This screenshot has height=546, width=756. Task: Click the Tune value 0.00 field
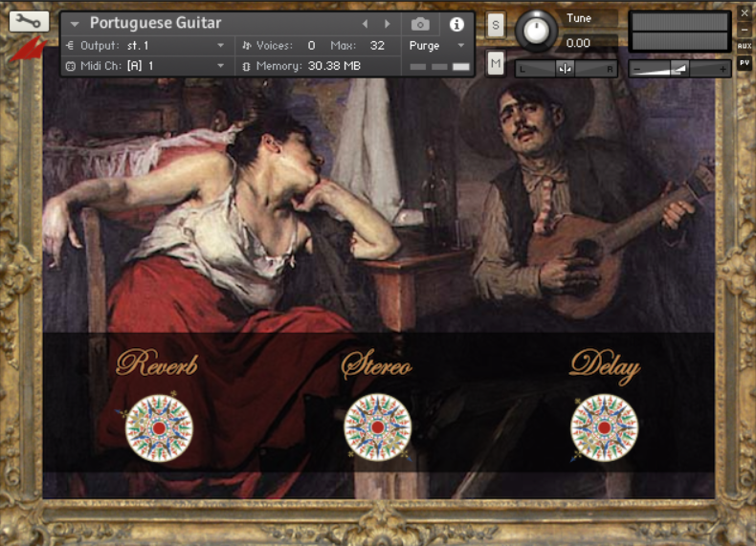click(589, 43)
